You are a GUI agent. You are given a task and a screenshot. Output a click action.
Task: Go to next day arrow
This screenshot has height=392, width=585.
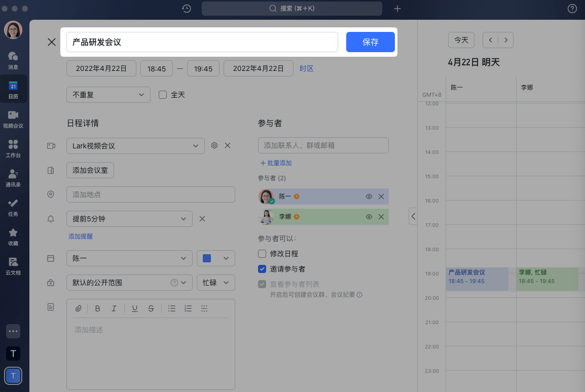pyautogui.click(x=506, y=40)
